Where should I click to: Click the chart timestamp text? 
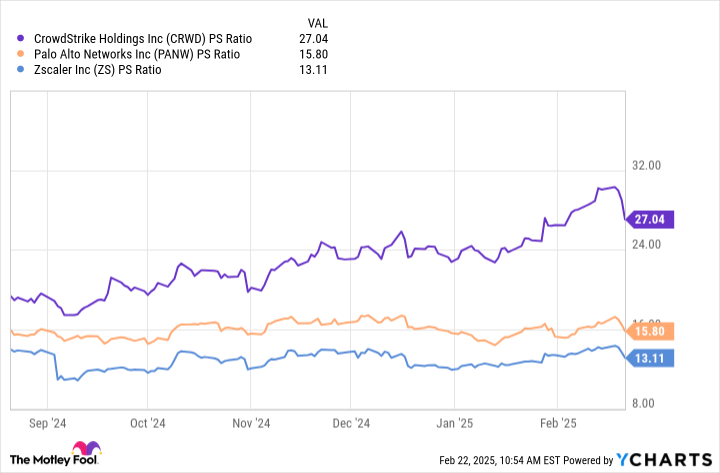click(522, 460)
